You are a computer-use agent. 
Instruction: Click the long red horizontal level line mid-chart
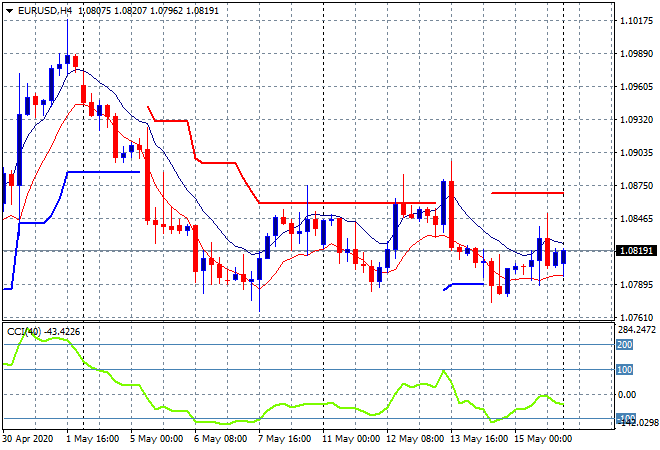(347, 203)
